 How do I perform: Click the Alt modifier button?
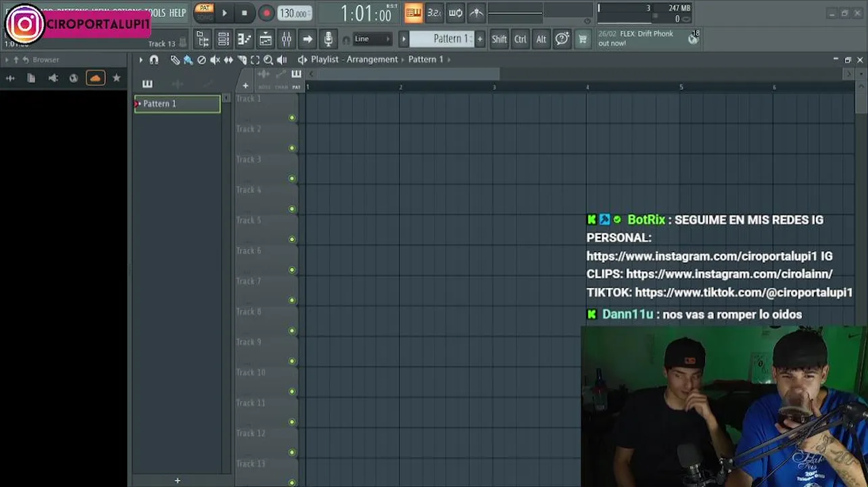(x=541, y=39)
